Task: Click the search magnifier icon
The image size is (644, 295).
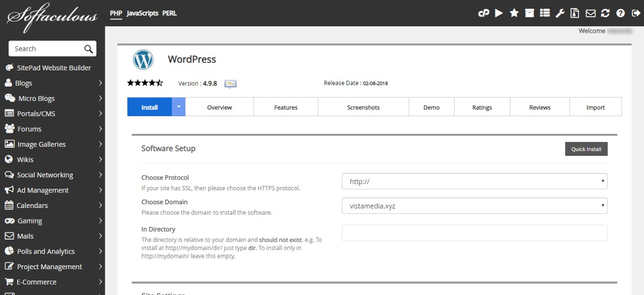Action: point(89,49)
